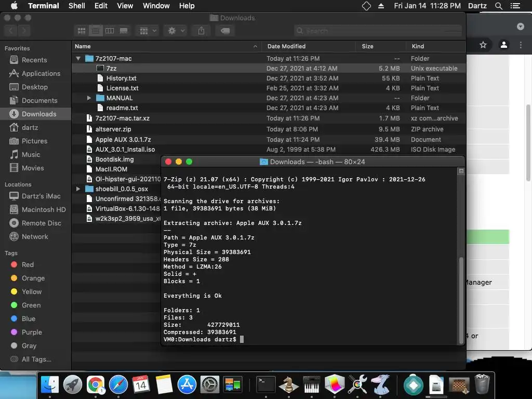Launch Chrome from the Dock

tap(96, 385)
